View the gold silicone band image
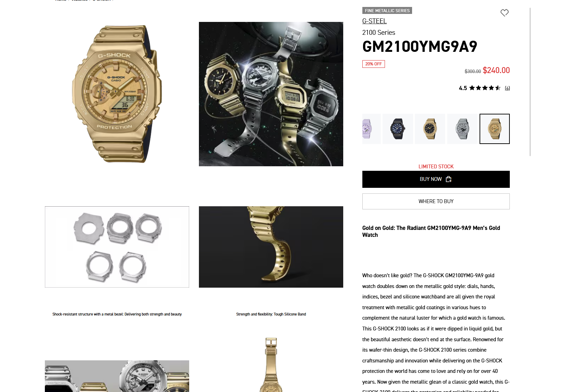 pyautogui.click(x=271, y=247)
